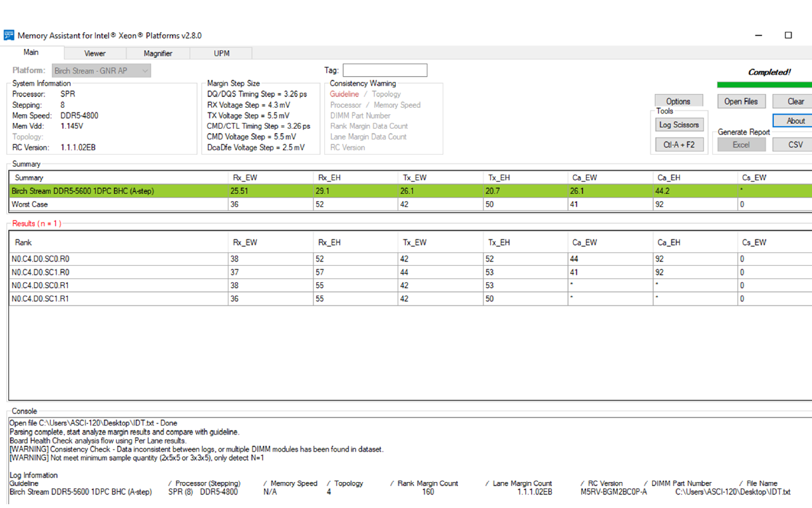The height and width of the screenshot is (508, 812).
Task: Click the Excel report button
Action: pos(741,145)
